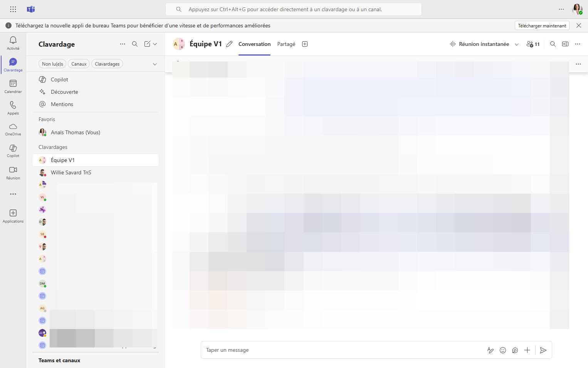The image size is (588, 368).
Task: Open Réunion in the left rail
Action: coord(13,173)
